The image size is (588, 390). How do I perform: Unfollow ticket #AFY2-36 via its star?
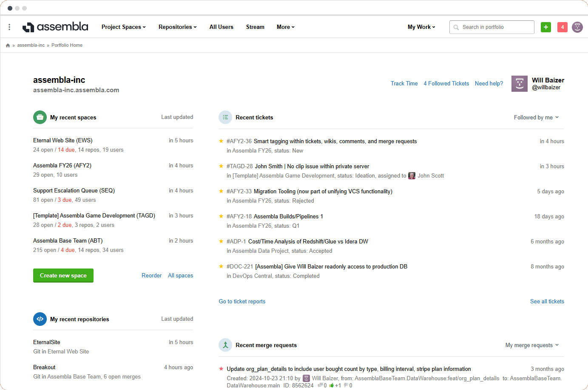[x=221, y=141]
